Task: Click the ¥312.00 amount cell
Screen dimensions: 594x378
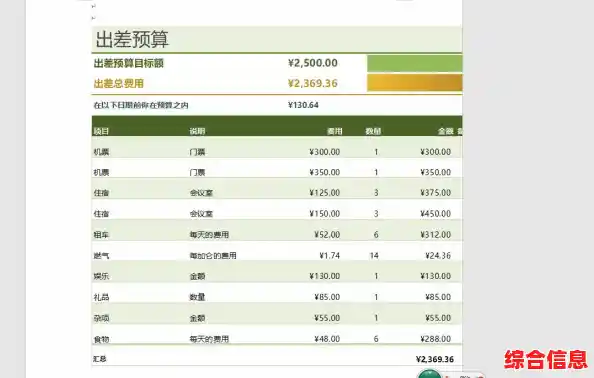Action: 436,235
